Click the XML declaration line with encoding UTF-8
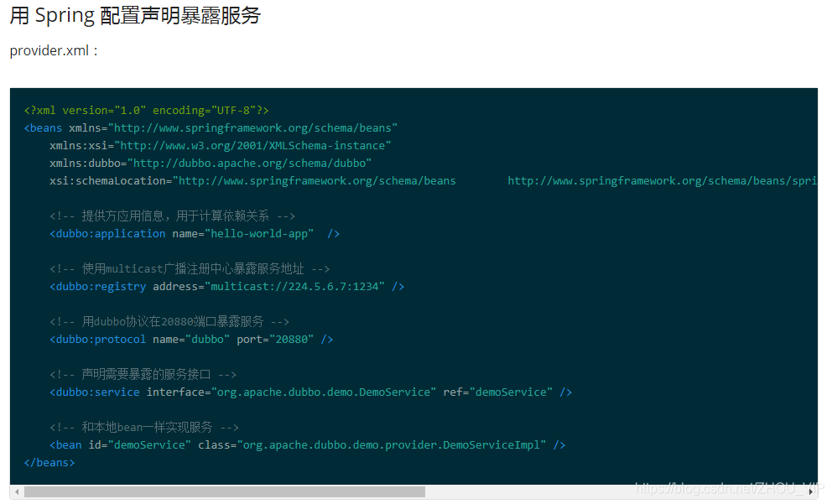Viewport: 832px width, 504px height. (147, 111)
